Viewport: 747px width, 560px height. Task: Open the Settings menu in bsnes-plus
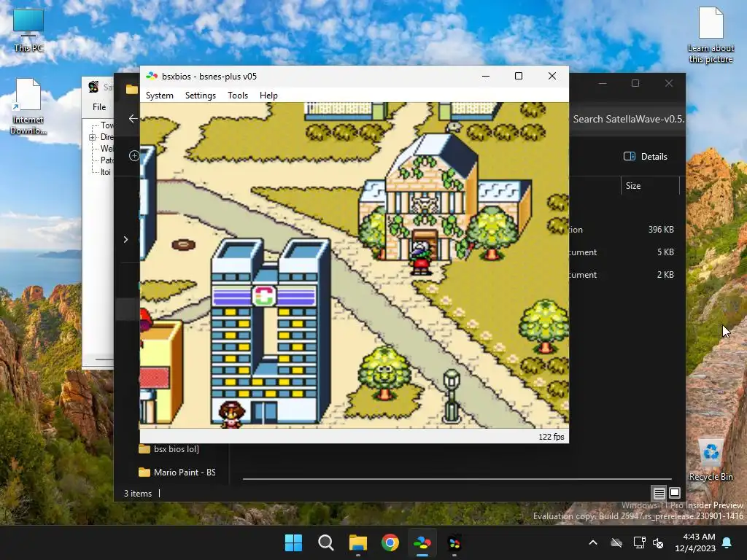coord(200,96)
